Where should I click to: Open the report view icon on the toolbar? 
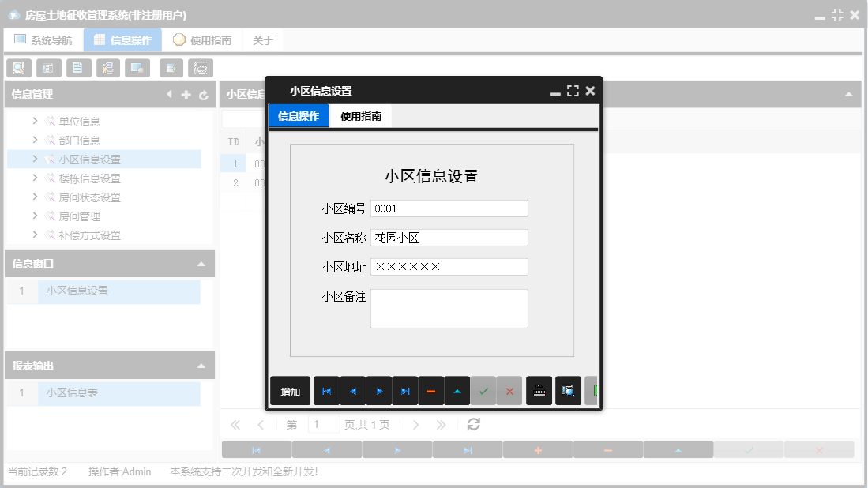78,68
